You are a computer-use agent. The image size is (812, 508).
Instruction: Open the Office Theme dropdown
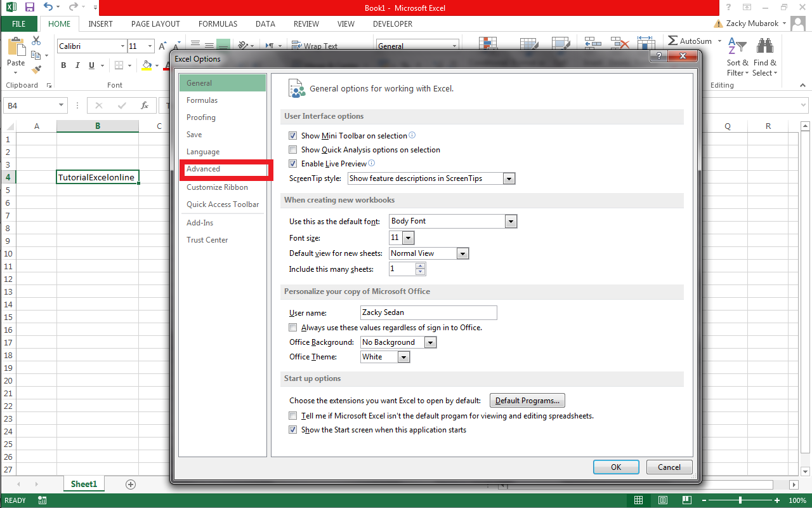click(x=404, y=357)
